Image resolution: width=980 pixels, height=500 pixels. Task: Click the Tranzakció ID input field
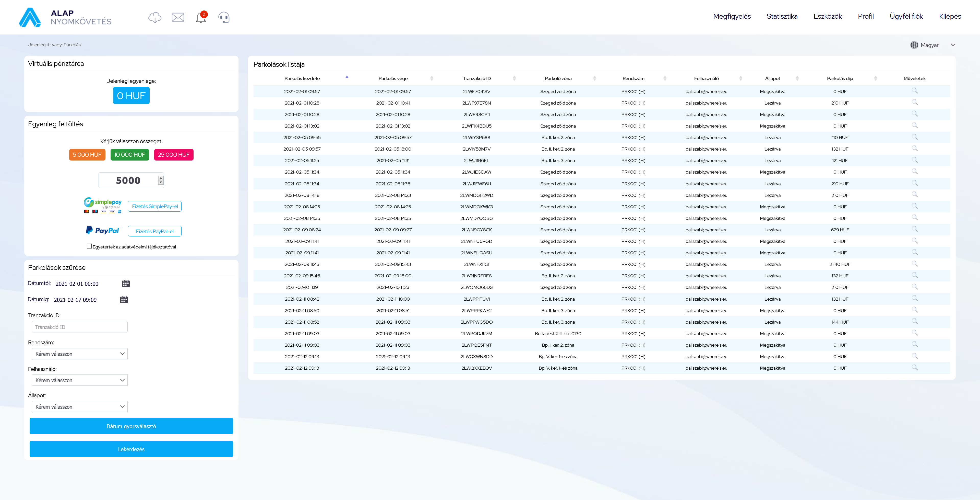coord(79,327)
